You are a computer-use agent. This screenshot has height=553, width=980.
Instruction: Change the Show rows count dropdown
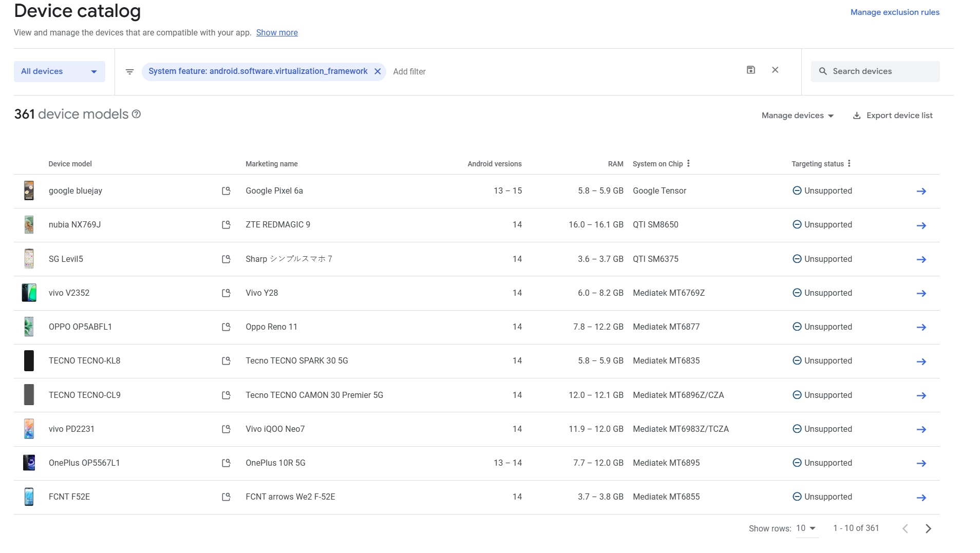(x=806, y=528)
